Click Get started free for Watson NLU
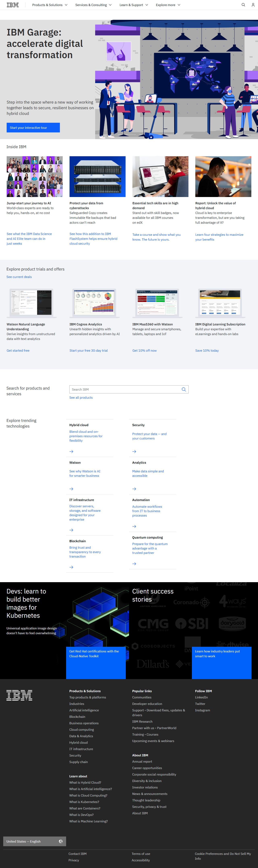Screen dimensions: 258x868 pyautogui.click(x=18, y=350)
